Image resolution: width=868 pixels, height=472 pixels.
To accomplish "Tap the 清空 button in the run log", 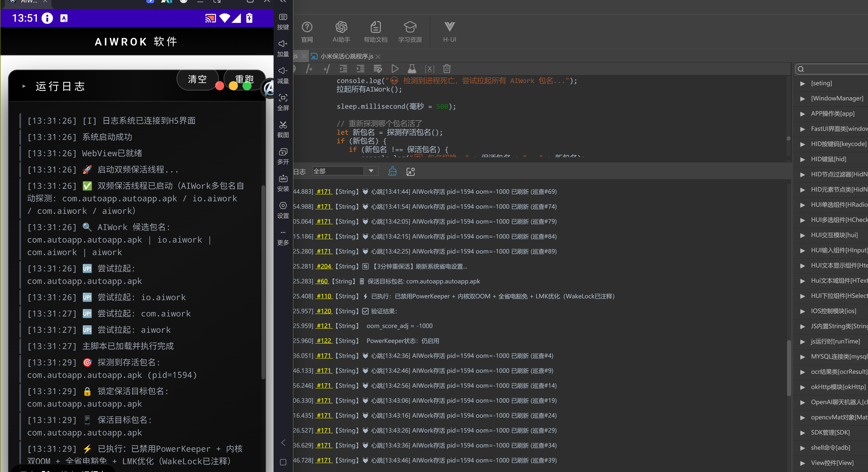I will 197,79.
